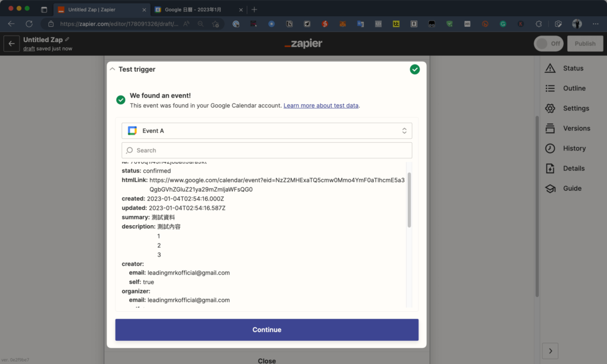Screen dimensions: 607x364
Task: Open the browser extensions puzzle icon
Action: pos(538,24)
